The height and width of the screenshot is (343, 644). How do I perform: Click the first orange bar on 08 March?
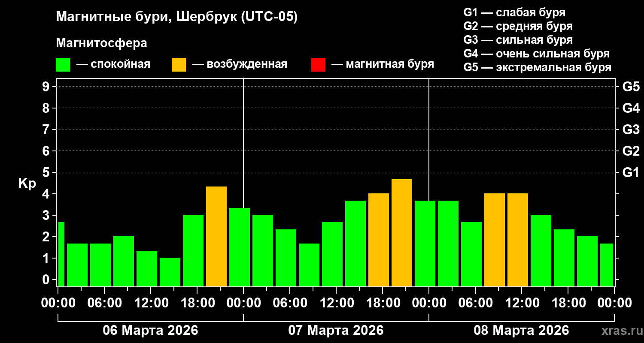click(x=495, y=240)
